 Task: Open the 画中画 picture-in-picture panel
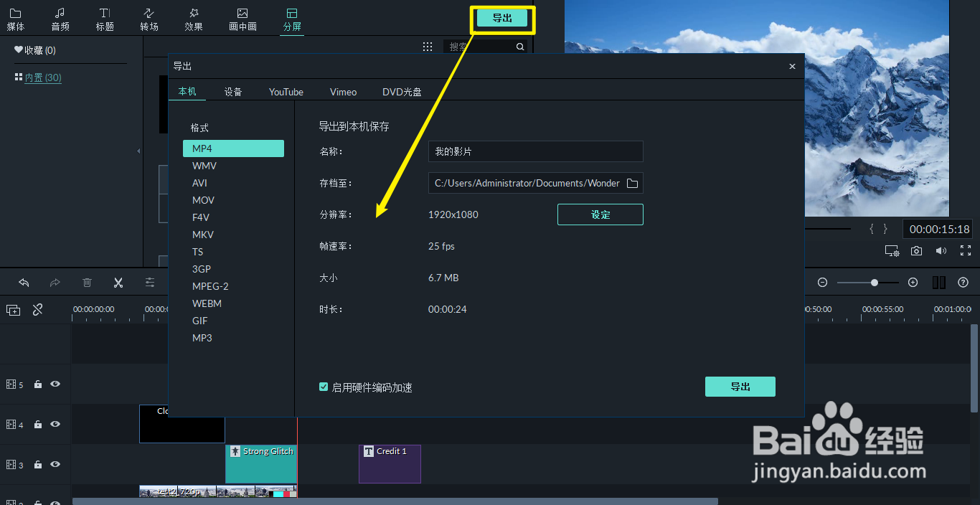click(x=242, y=19)
